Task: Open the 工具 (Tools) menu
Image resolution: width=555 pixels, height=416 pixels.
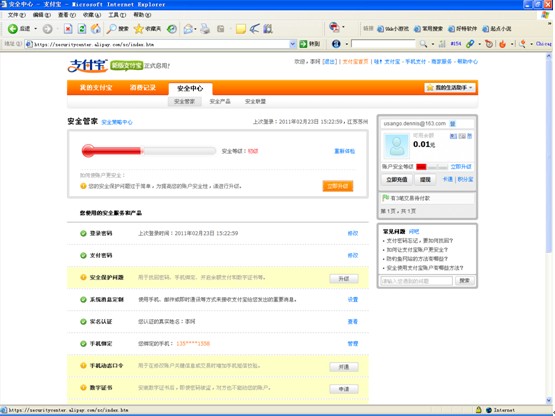Action: 117,15
